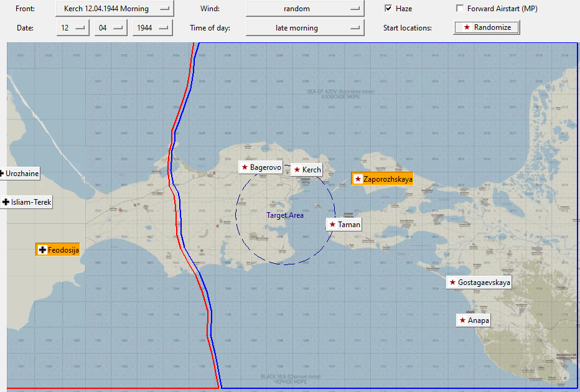Screen dimensions: 580x392
Task: Click the Start locations label
Action: pos(407,28)
